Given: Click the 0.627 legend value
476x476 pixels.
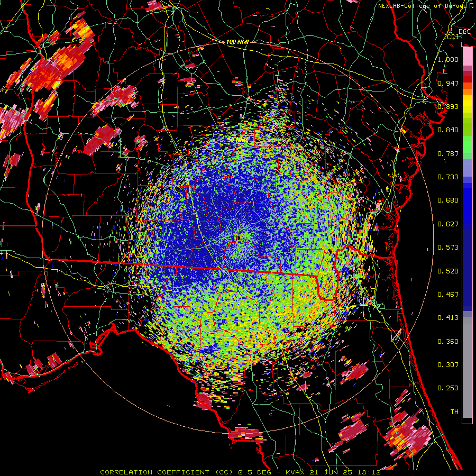Looking at the screenshot, I should tap(448, 224).
